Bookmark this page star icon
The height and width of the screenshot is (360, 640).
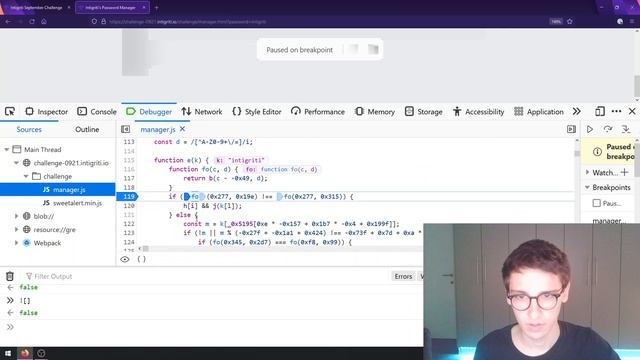point(570,21)
